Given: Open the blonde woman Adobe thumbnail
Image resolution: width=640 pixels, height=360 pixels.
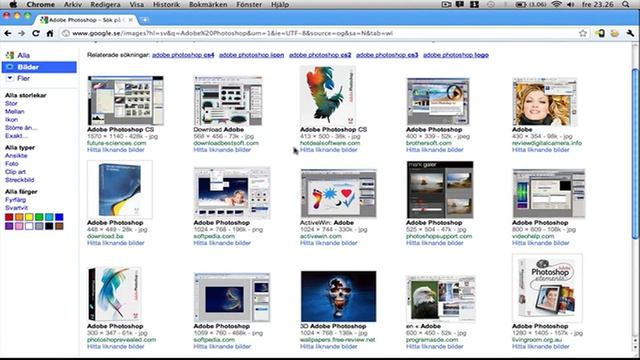Looking at the screenshot, I should [544, 102].
